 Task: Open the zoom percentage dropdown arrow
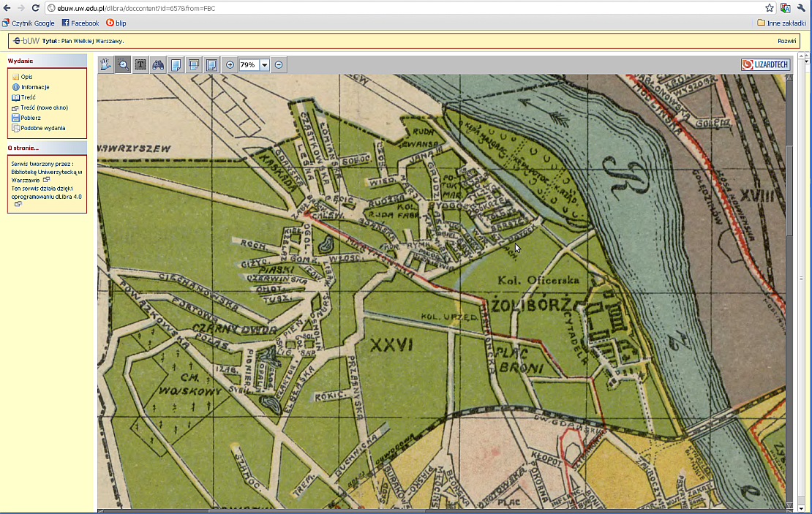pyautogui.click(x=264, y=64)
